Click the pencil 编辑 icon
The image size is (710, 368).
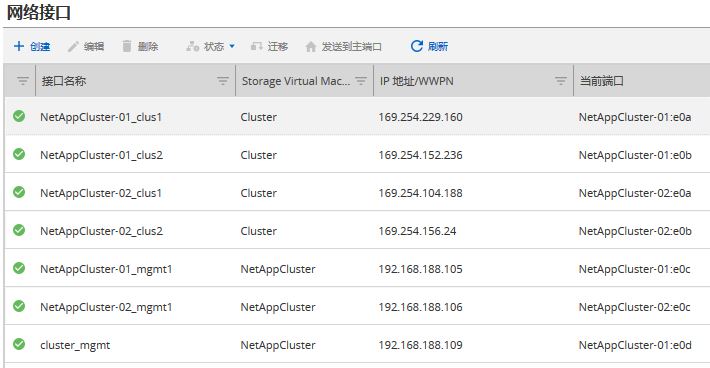pyautogui.click(x=73, y=46)
